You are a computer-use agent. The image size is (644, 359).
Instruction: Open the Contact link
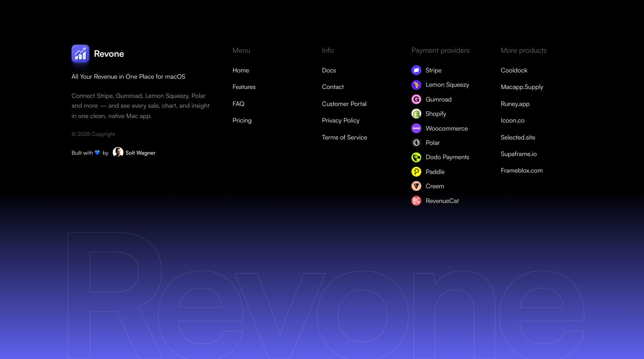[x=333, y=87]
